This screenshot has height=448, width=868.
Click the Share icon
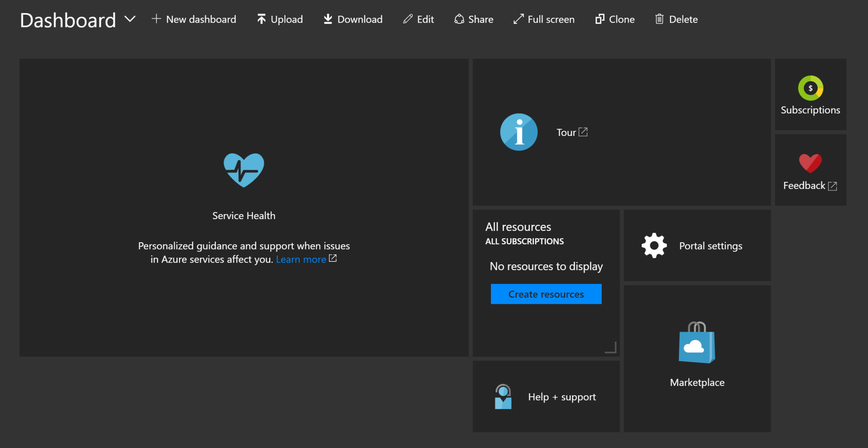pyautogui.click(x=459, y=19)
